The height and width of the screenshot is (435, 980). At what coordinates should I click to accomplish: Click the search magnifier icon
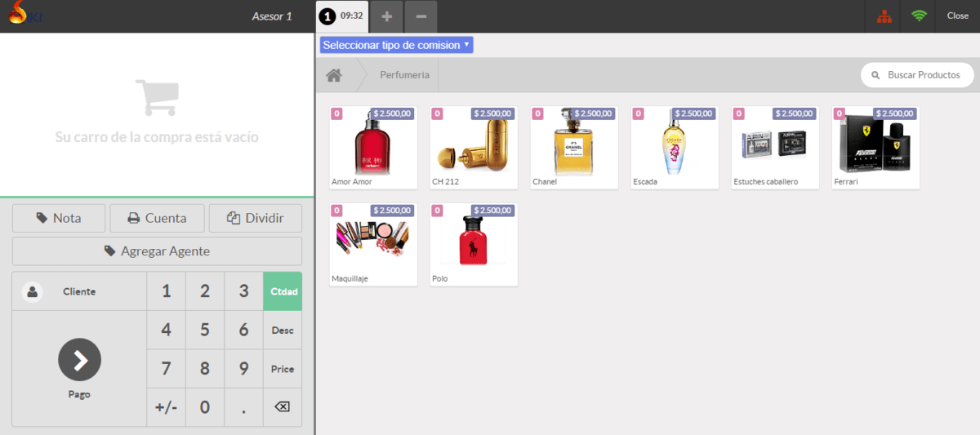coord(877,75)
